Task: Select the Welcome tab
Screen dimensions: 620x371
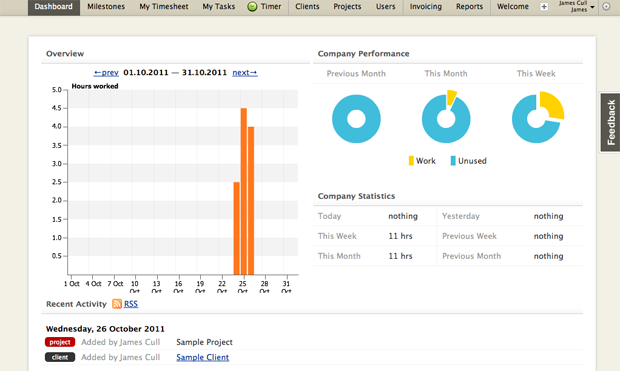Action: (513, 7)
